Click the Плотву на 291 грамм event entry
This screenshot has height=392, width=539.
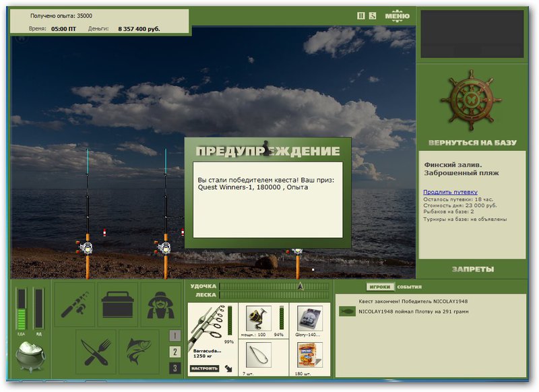tap(414, 312)
